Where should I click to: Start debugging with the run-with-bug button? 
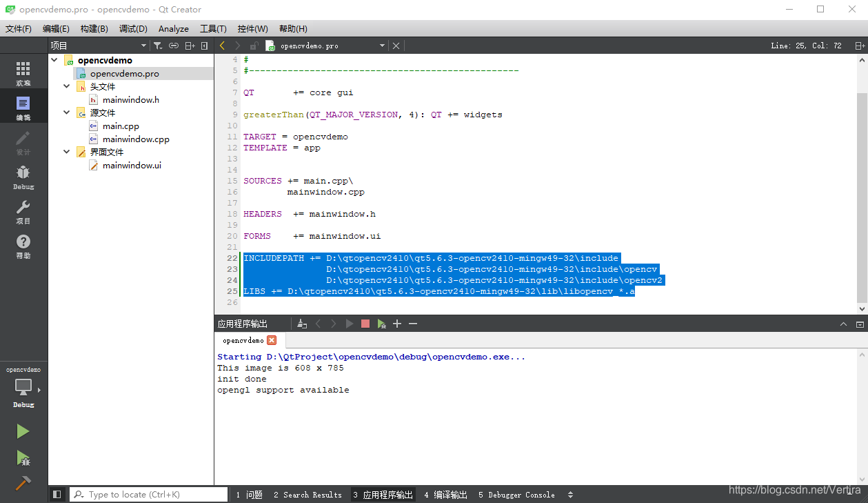tap(23, 457)
